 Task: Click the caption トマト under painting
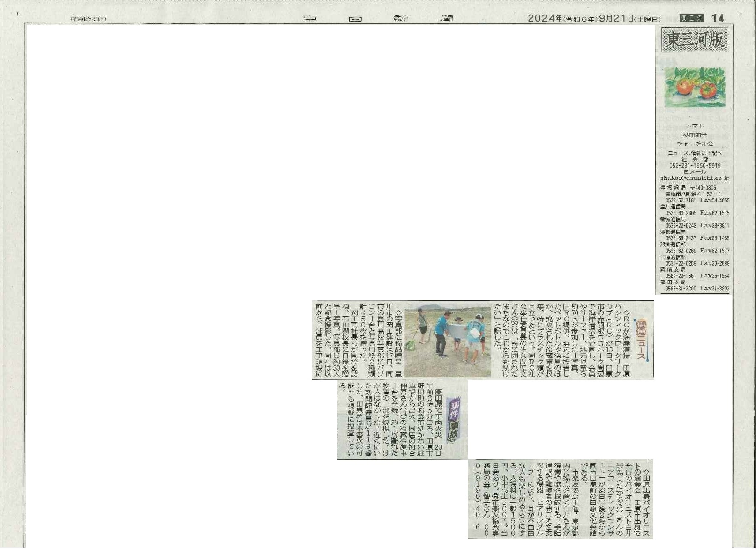(695, 126)
